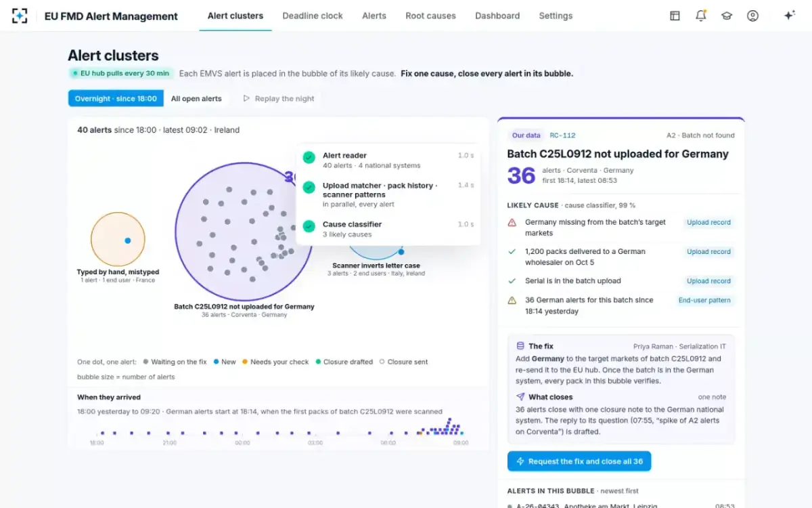Open Upload record for Germany missing row
The image size is (812, 508).
pyautogui.click(x=708, y=222)
